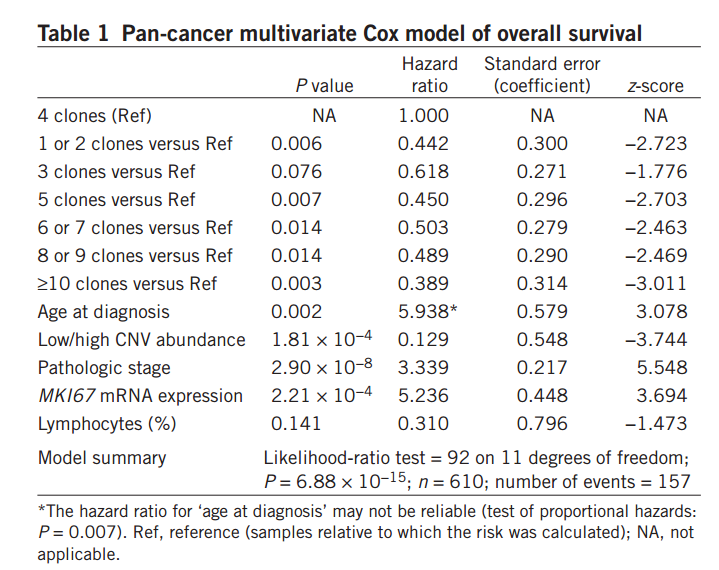
Task: Click the footnote text below the table
Action: point(365,530)
